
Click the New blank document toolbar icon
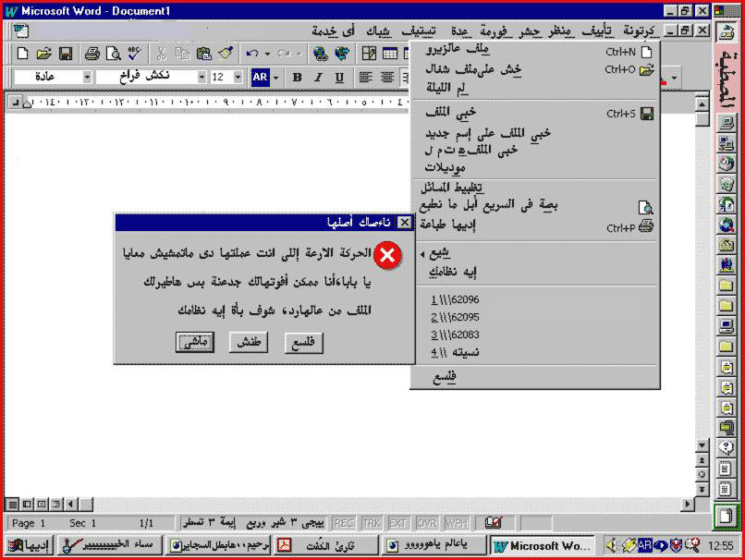[22, 54]
